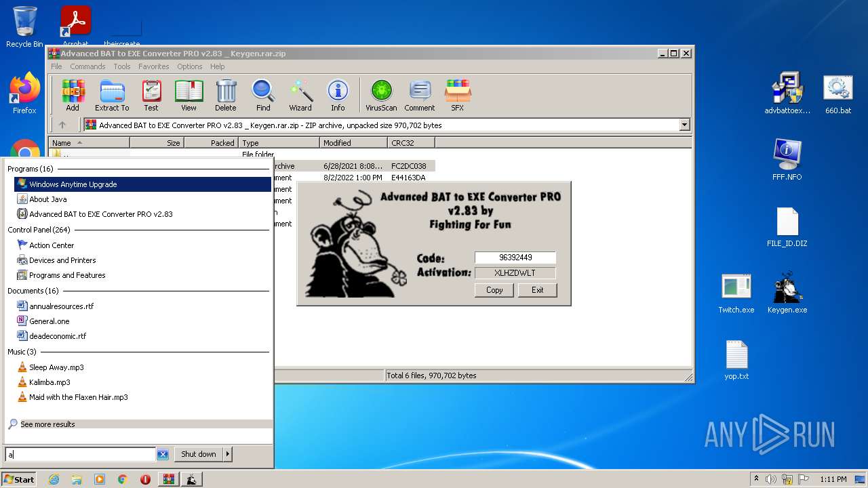Image resolution: width=868 pixels, height=488 pixels.
Task: Open Windows Anytime Upgrade result
Action: tap(142, 184)
